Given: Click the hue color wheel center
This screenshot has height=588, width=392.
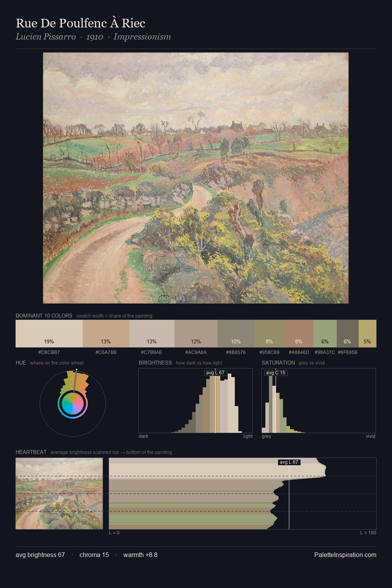Looking at the screenshot, I should 73,403.
